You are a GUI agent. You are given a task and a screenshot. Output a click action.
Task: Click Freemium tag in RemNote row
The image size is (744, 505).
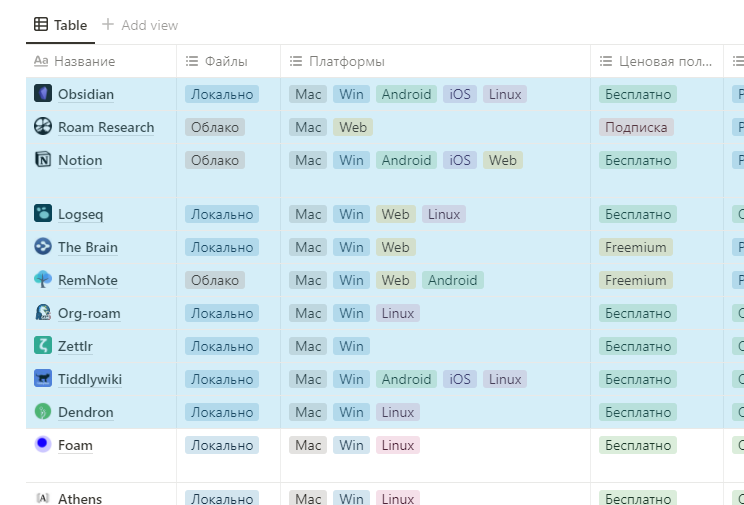point(636,280)
